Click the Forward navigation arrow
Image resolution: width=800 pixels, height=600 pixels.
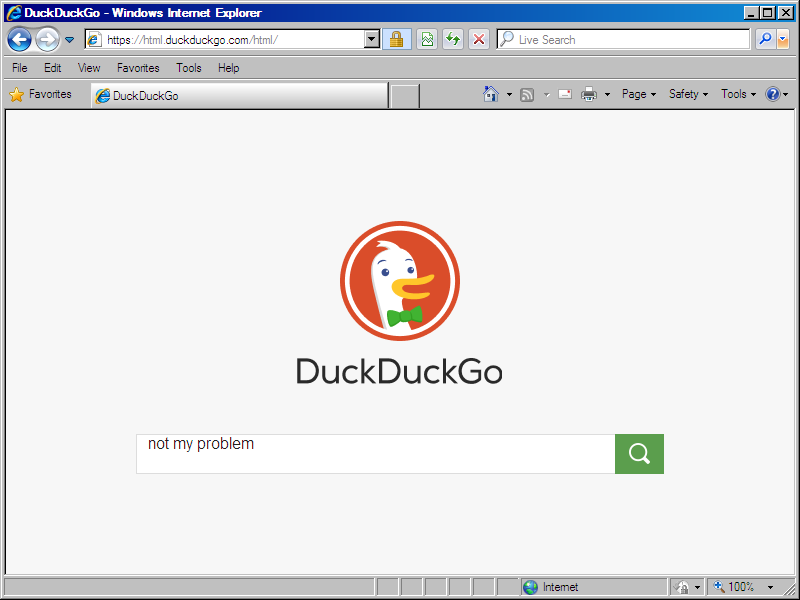[x=47, y=39]
